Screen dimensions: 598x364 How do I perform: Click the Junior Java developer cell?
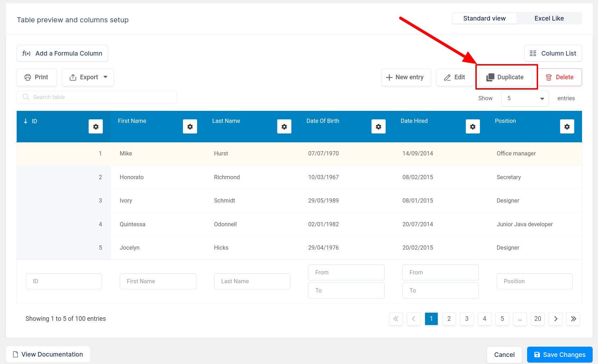pos(525,224)
